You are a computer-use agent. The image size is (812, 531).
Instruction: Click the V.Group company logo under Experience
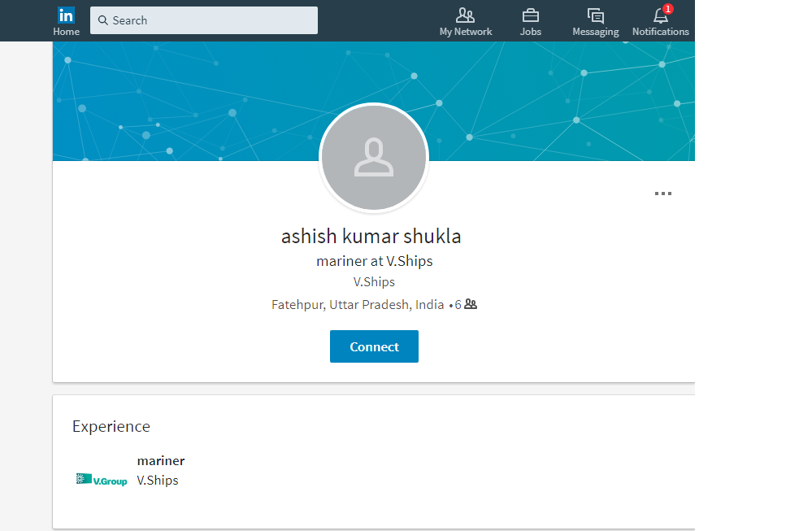point(102,480)
